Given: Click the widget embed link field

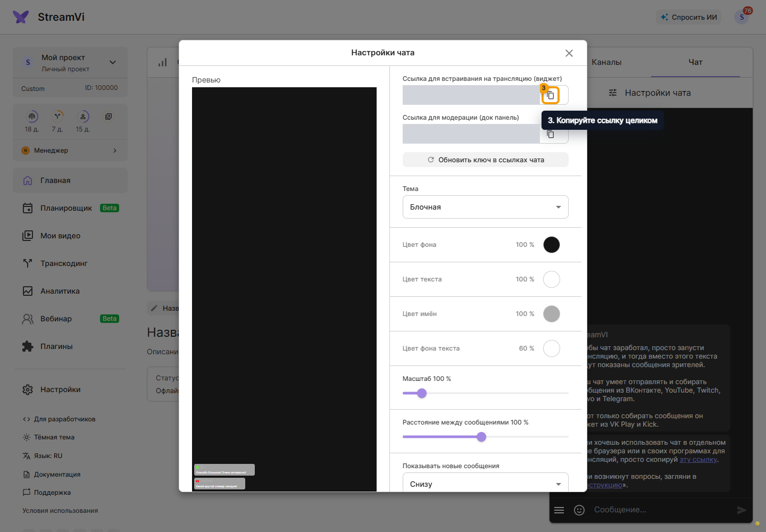Looking at the screenshot, I should point(471,95).
